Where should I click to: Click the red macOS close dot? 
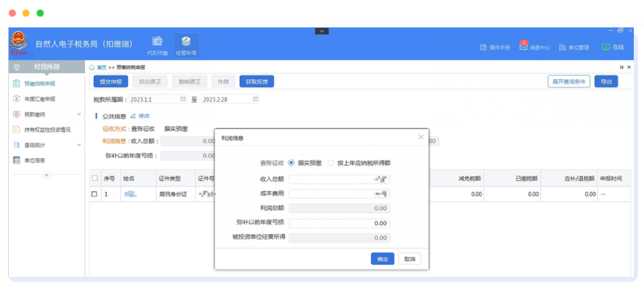tap(12, 13)
